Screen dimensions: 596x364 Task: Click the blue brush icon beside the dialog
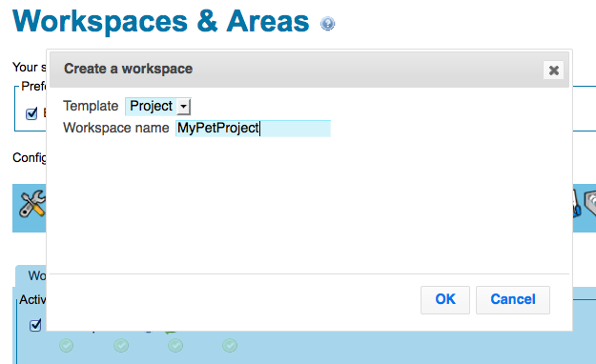point(577,204)
